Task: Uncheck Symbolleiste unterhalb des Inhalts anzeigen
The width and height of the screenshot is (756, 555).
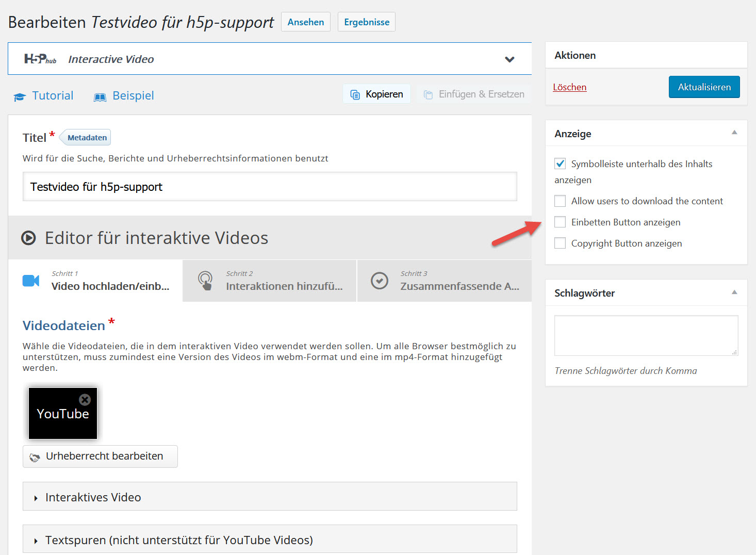Action: tap(560, 164)
